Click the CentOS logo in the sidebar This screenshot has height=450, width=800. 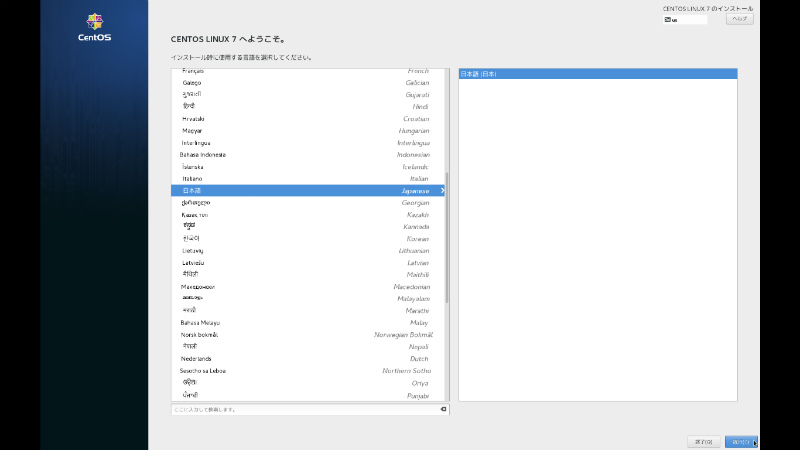pyautogui.click(x=94, y=28)
